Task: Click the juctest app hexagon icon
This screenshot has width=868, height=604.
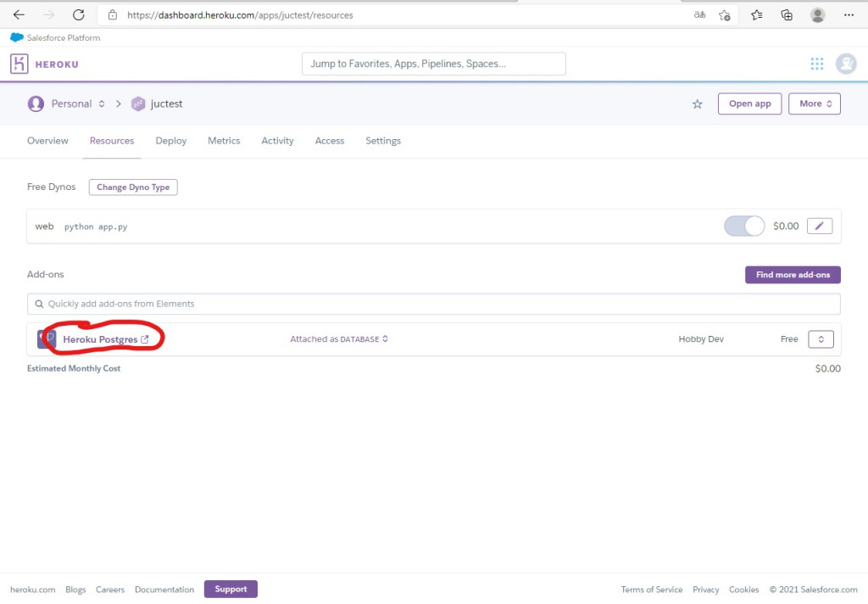Action: click(x=138, y=103)
